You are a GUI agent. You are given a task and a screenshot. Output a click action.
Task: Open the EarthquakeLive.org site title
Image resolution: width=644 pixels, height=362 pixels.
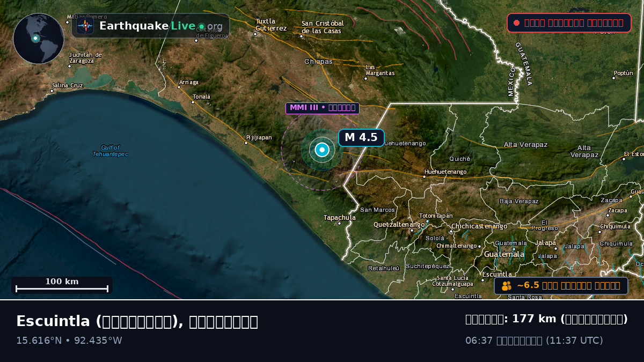click(161, 26)
